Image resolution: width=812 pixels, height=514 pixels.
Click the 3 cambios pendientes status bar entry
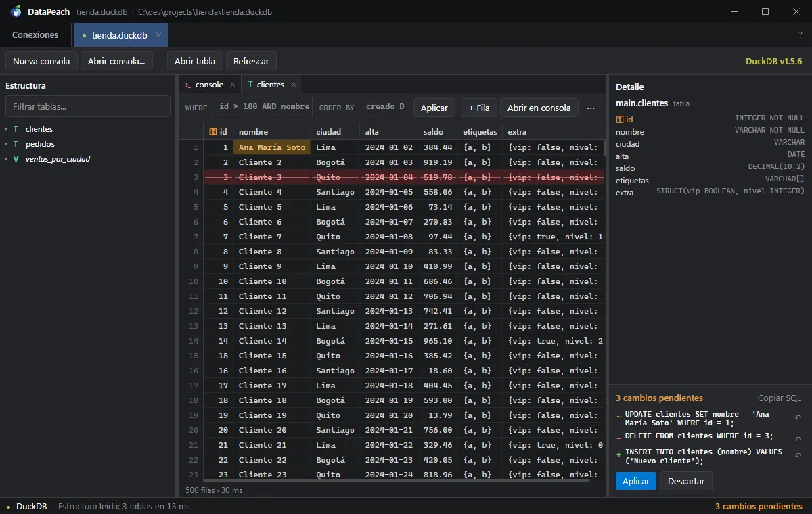759,506
